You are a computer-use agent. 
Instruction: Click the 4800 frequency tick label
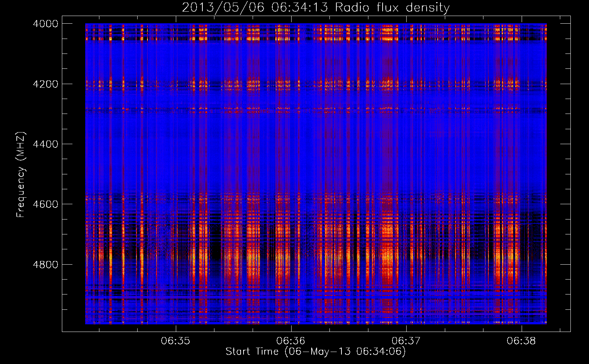click(46, 265)
